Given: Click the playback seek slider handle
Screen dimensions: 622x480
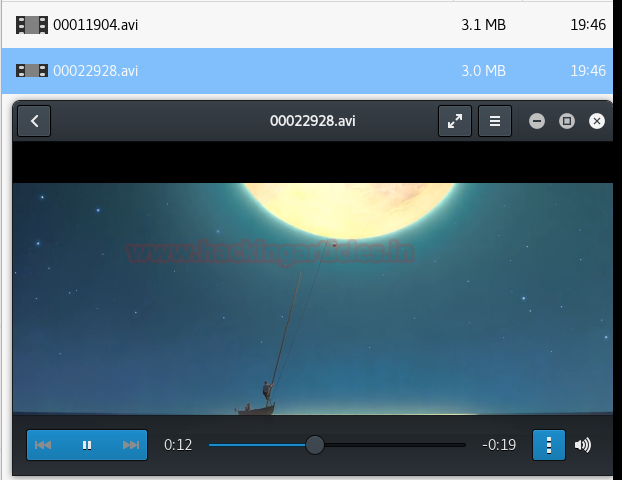Looking at the screenshot, I should [315, 445].
